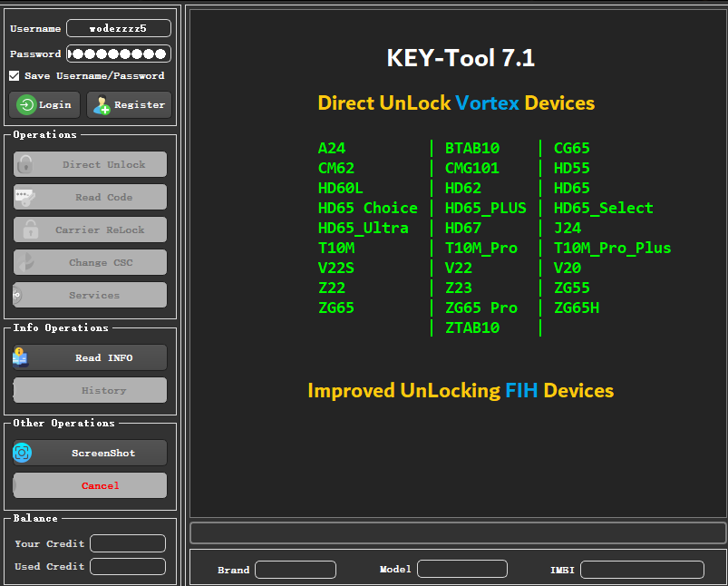This screenshot has width=728, height=586.
Task: Click the padlock icon on Direct Unlock
Action: pyautogui.click(x=25, y=164)
